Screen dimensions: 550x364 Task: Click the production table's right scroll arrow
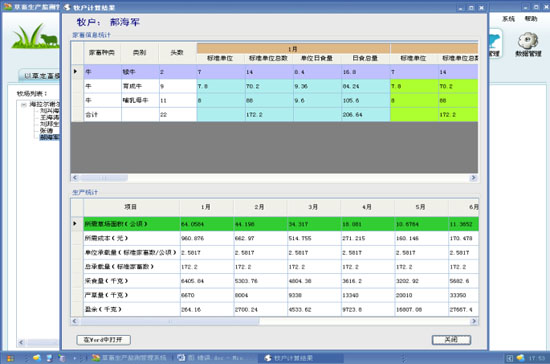pos(474,321)
